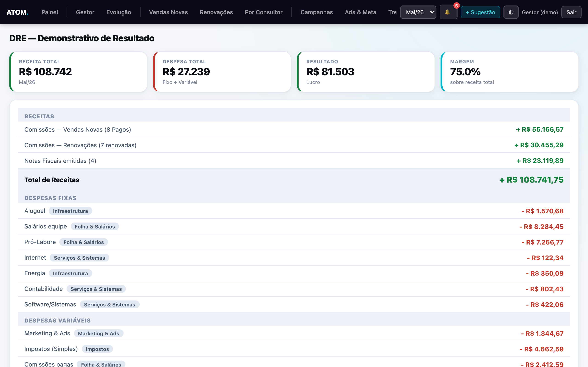Select the Margem 75.0% card
Viewport: 588px width, 367px height.
pos(509,72)
